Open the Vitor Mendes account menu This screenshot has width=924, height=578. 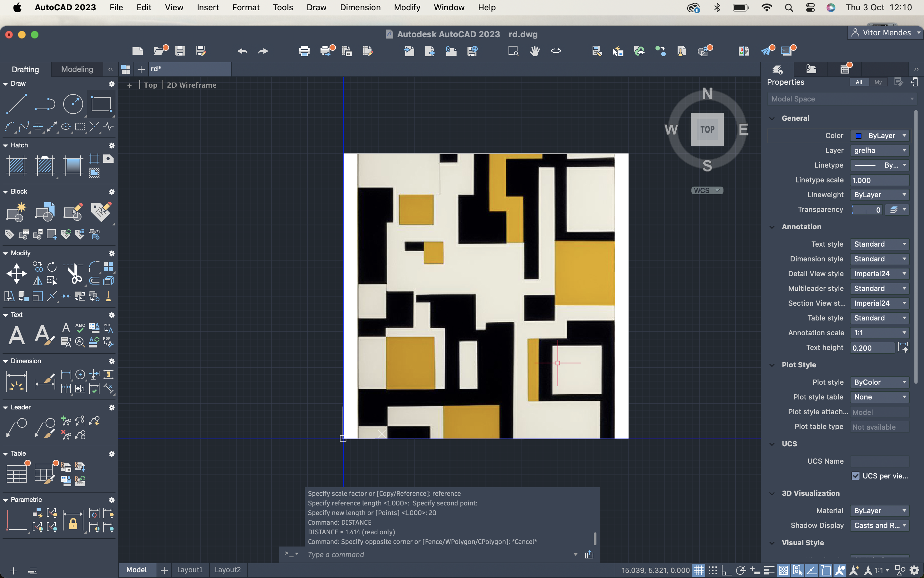click(x=886, y=33)
